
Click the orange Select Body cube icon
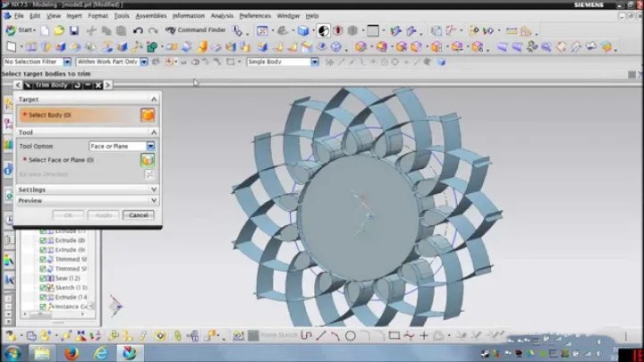[148, 115]
